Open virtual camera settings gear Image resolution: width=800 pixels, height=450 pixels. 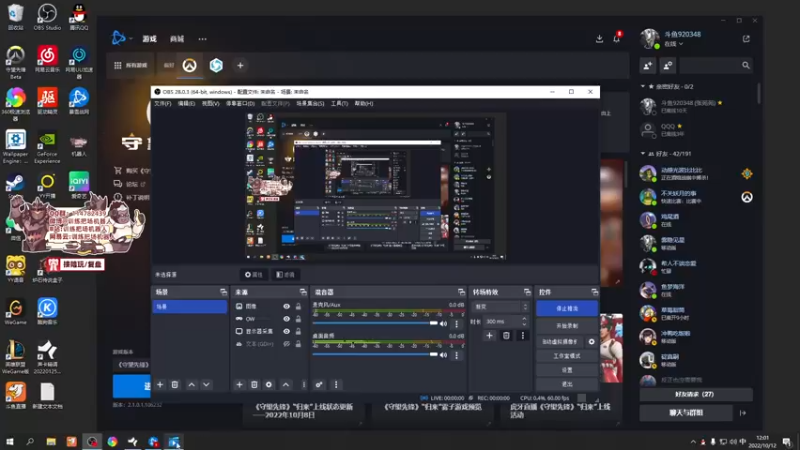(592, 341)
